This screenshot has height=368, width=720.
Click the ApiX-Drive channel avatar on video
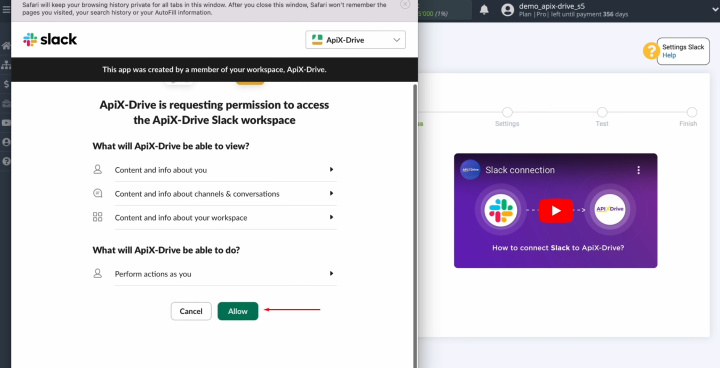470,170
